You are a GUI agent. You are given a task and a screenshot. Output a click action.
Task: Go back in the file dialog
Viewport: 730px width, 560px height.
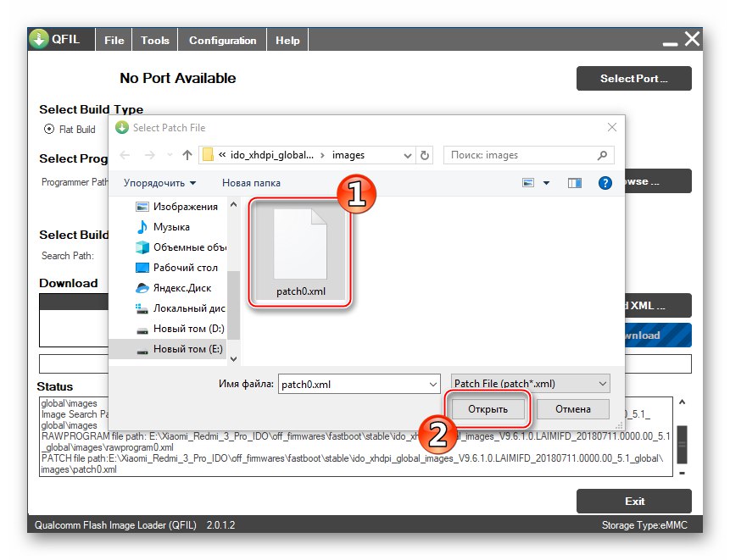click(125, 155)
